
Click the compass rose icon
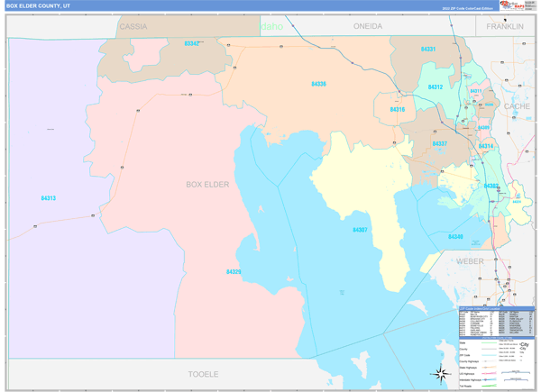[441, 374]
